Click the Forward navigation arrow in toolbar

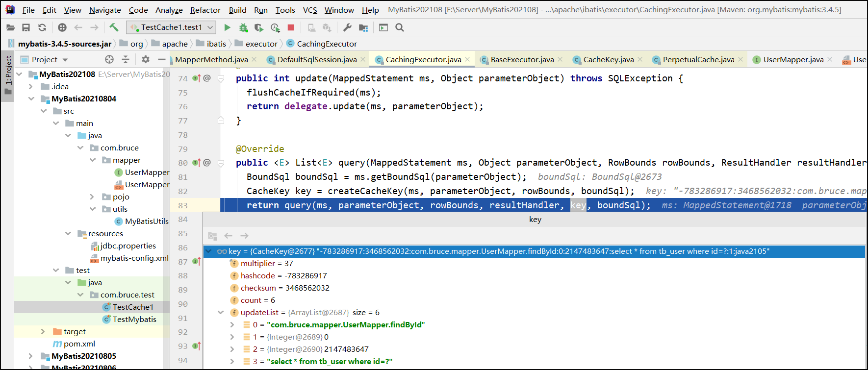(94, 28)
